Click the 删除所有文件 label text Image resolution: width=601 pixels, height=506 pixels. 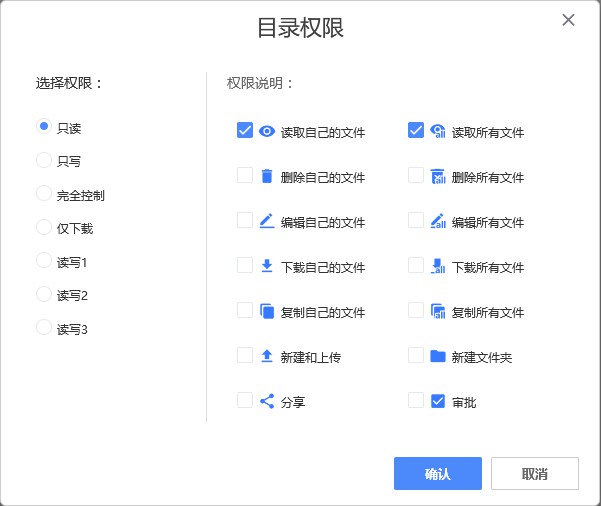point(488,177)
